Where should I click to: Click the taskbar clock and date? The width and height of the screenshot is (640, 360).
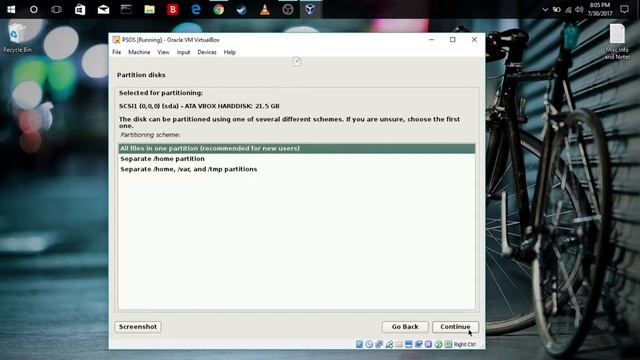[x=600, y=9]
